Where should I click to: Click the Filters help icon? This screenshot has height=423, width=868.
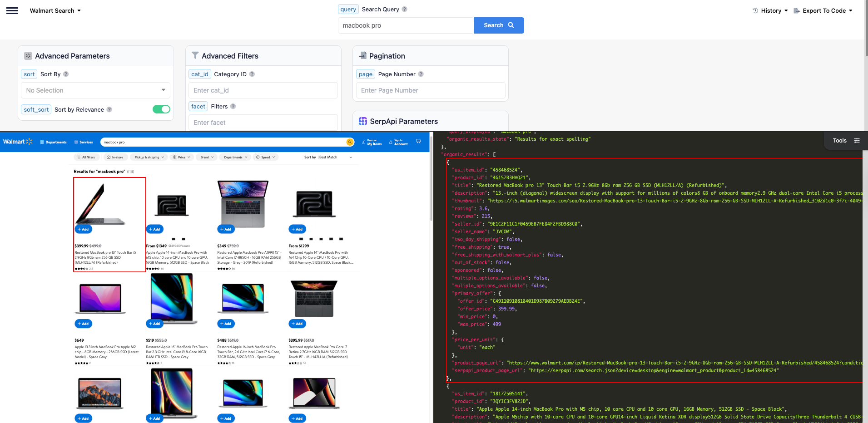click(233, 106)
